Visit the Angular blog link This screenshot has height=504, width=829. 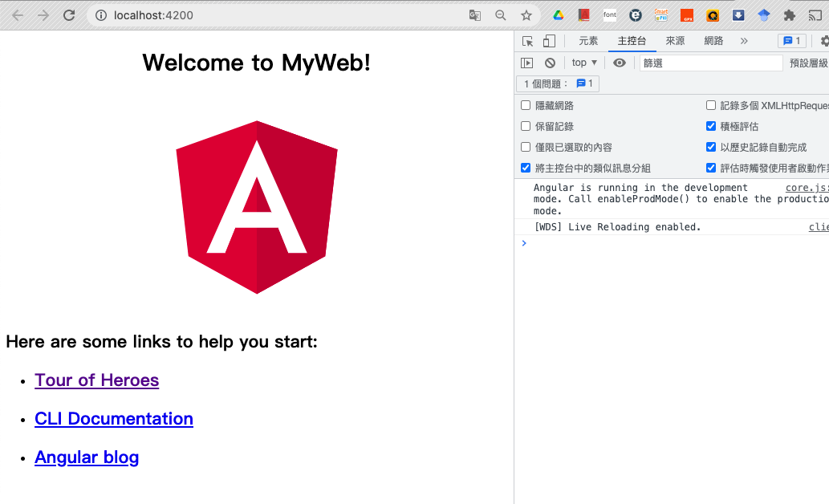(x=87, y=457)
